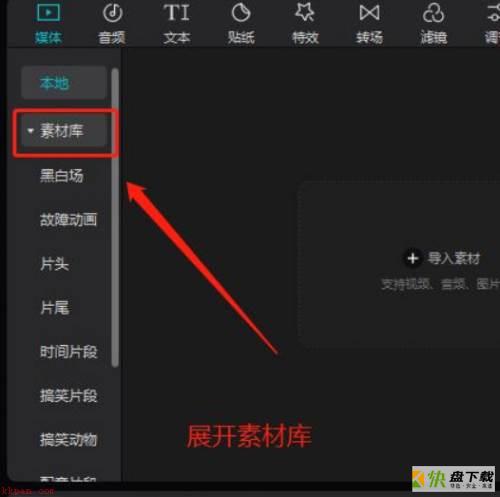Open the 片头 intro category

click(54, 264)
